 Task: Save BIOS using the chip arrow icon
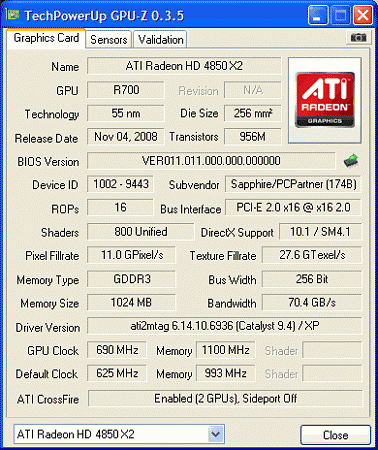(351, 161)
